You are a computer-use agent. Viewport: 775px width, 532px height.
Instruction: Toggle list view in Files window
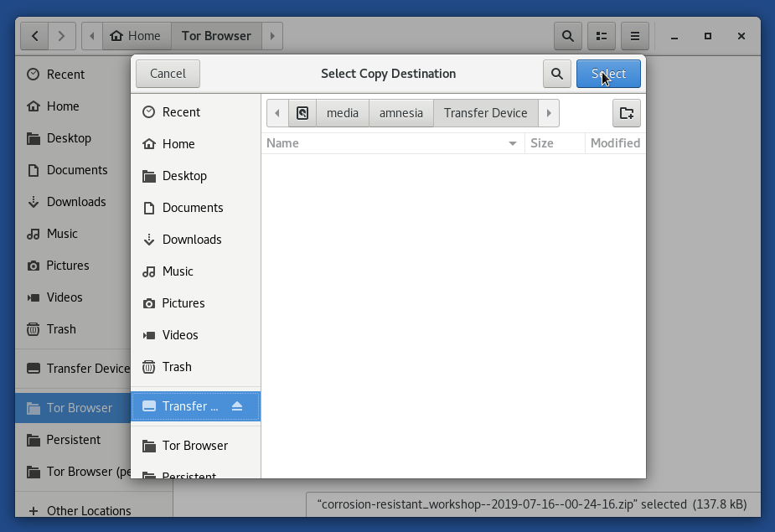coord(602,36)
